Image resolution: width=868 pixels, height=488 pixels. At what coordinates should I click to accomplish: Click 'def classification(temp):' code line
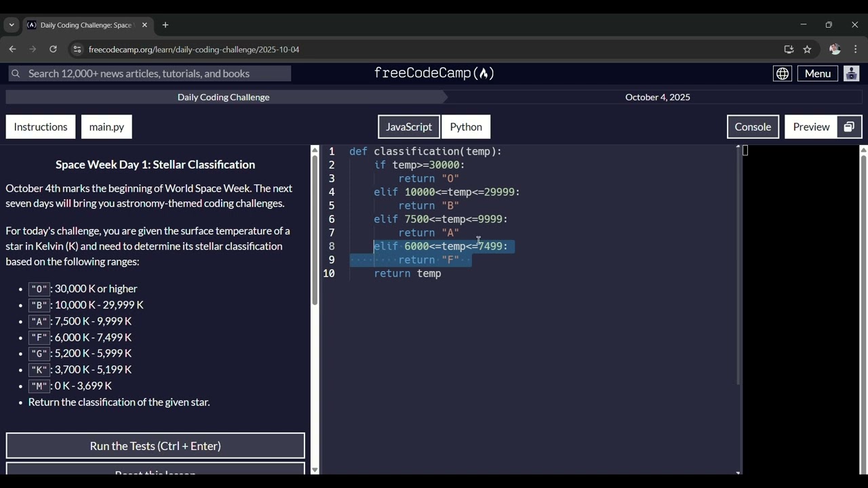coord(426,151)
